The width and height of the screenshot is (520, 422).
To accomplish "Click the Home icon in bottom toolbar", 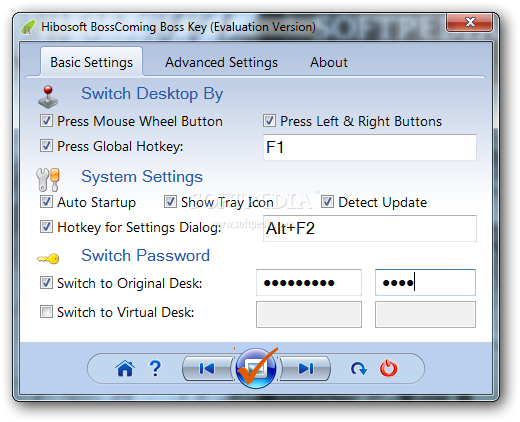I will [x=125, y=368].
